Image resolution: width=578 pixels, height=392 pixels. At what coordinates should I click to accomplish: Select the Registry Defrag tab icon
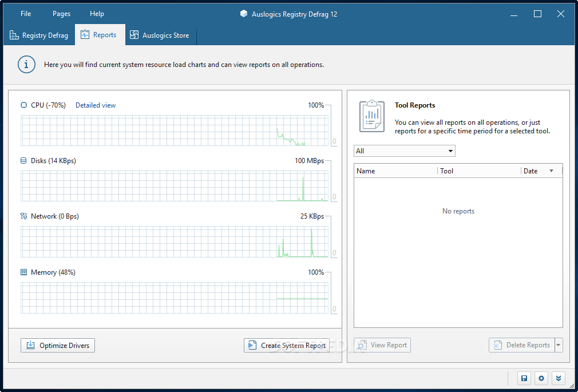[x=14, y=35]
